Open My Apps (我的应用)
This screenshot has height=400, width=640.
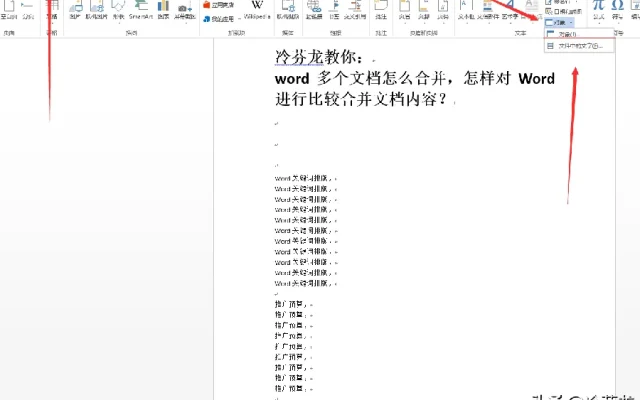[x=219, y=19]
